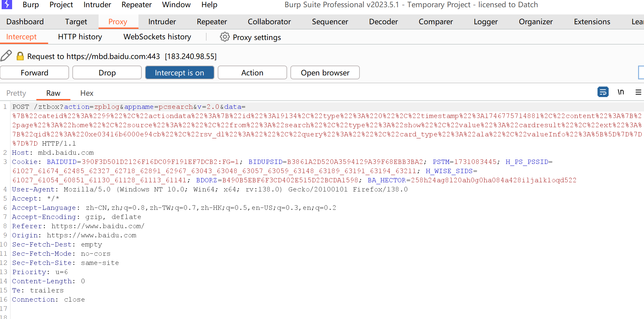Viewport: 644px width, 319px height.
Task: Toggle the word wrap icon in editor
Action: 603,92
